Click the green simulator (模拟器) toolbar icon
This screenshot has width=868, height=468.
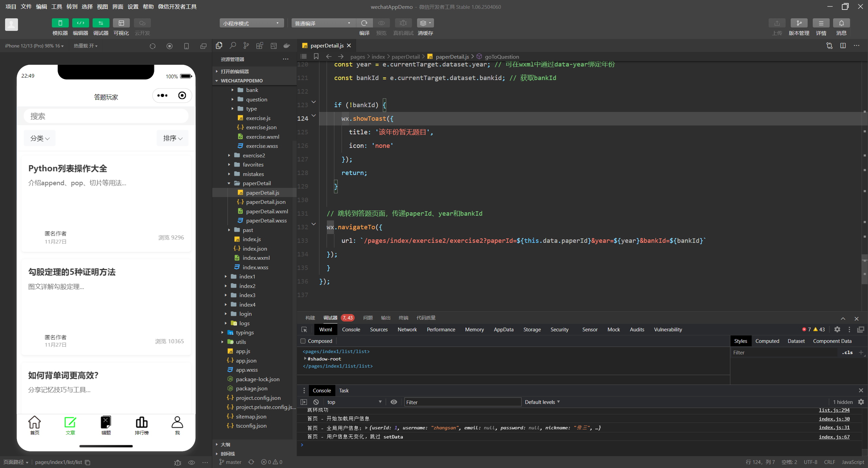60,23
